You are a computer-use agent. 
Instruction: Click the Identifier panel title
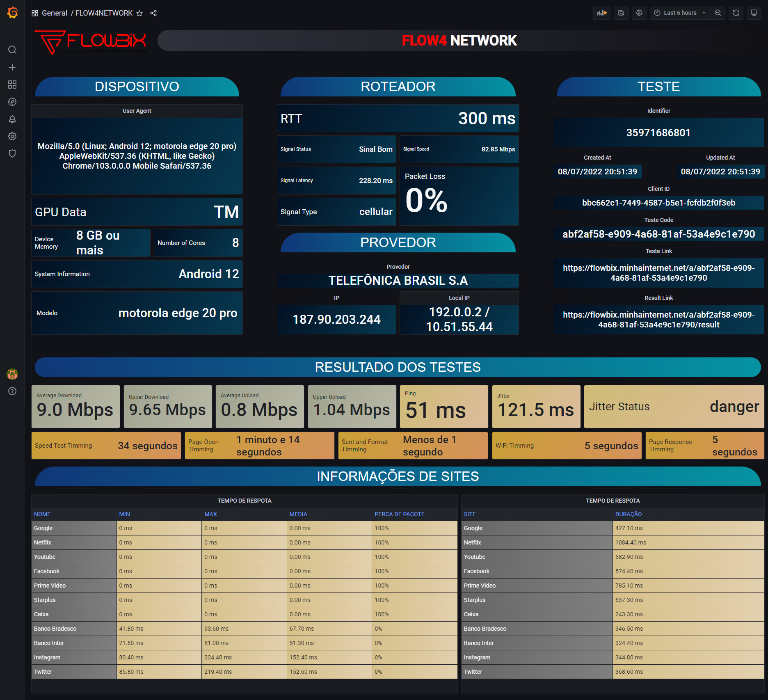pyautogui.click(x=658, y=111)
